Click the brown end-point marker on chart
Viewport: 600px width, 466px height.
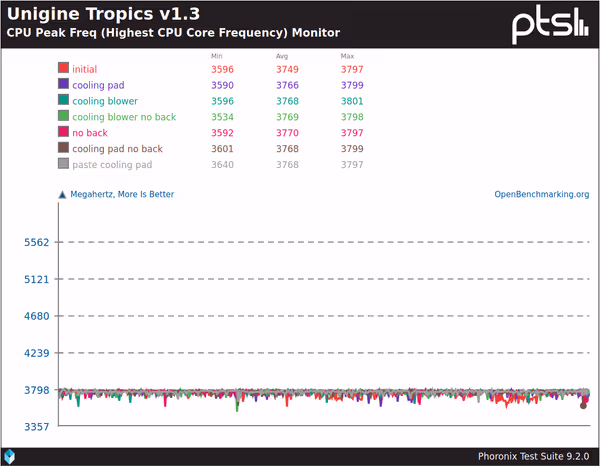[583, 406]
